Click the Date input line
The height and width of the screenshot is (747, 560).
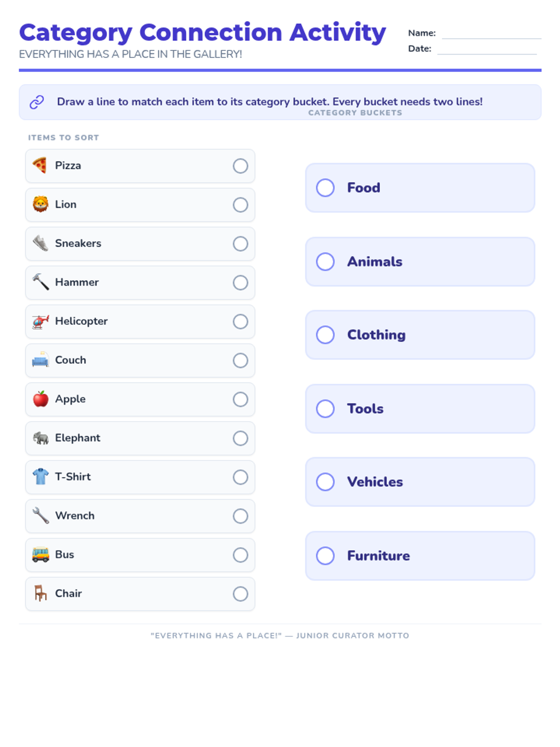(487, 51)
